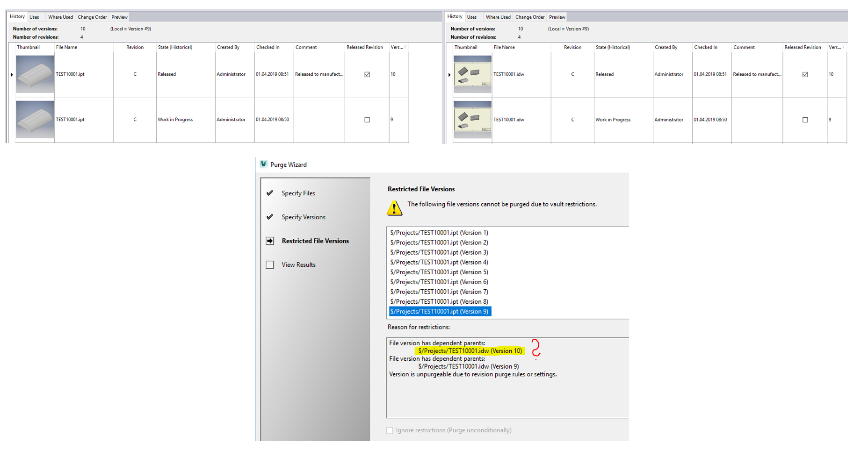
Task: Switch to the Where Used tab
Action: click(60, 17)
